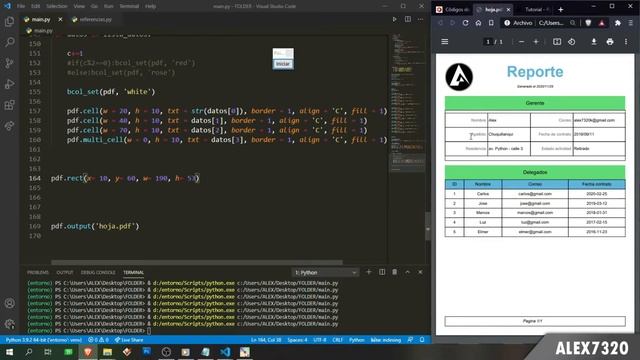Image resolution: width=640 pixels, height=360 pixels.
Task: Reload the page in browser
Action: click(x=465, y=23)
